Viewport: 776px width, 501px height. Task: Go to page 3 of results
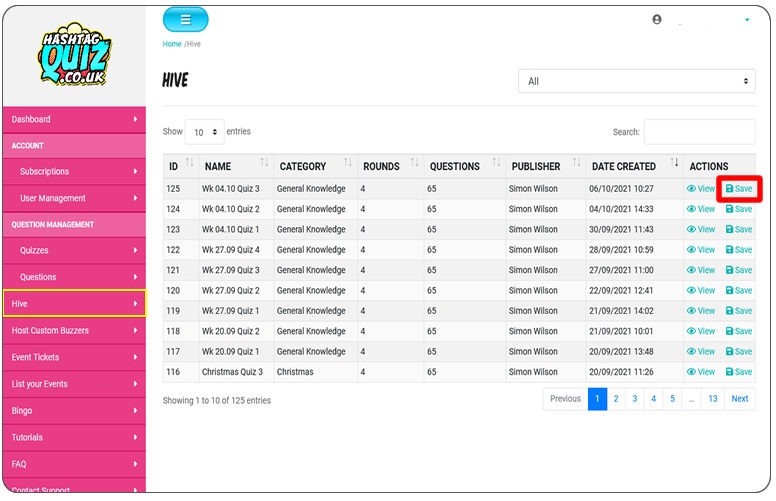635,399
